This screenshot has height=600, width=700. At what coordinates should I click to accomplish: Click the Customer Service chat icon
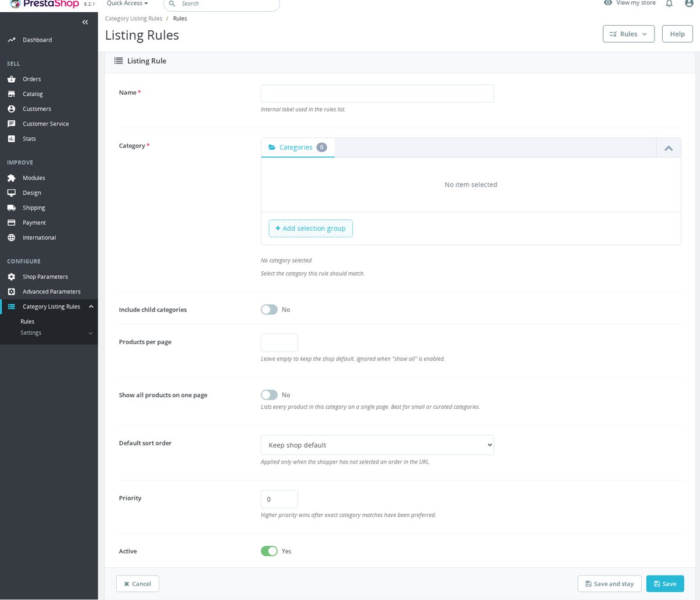pyautogui.click(x=11, y=124)
